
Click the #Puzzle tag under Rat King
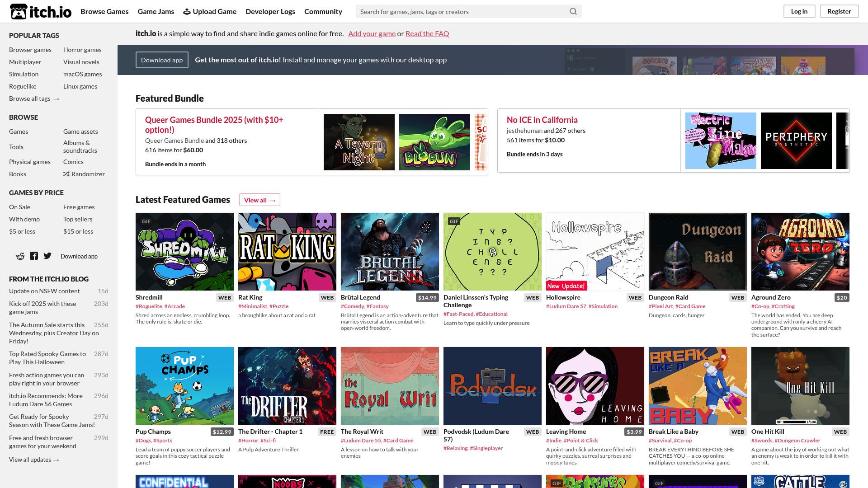[x=279, y=306]
